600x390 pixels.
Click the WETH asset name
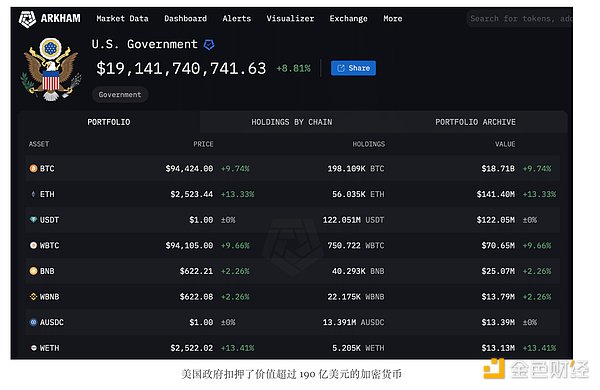tap(49, 348)
